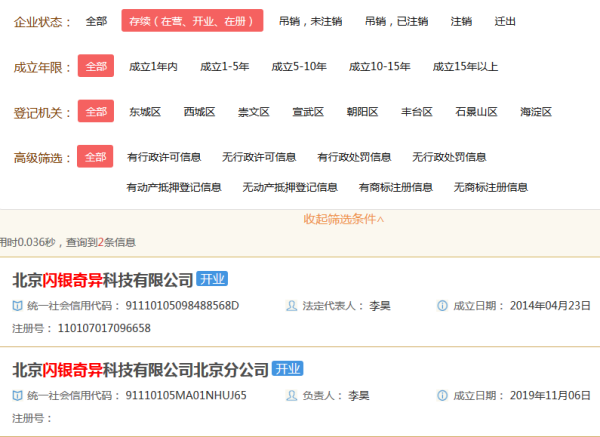
Task: Click info icon beside 成立日期 2014年04月23日
Action: [x=442, y=306]
